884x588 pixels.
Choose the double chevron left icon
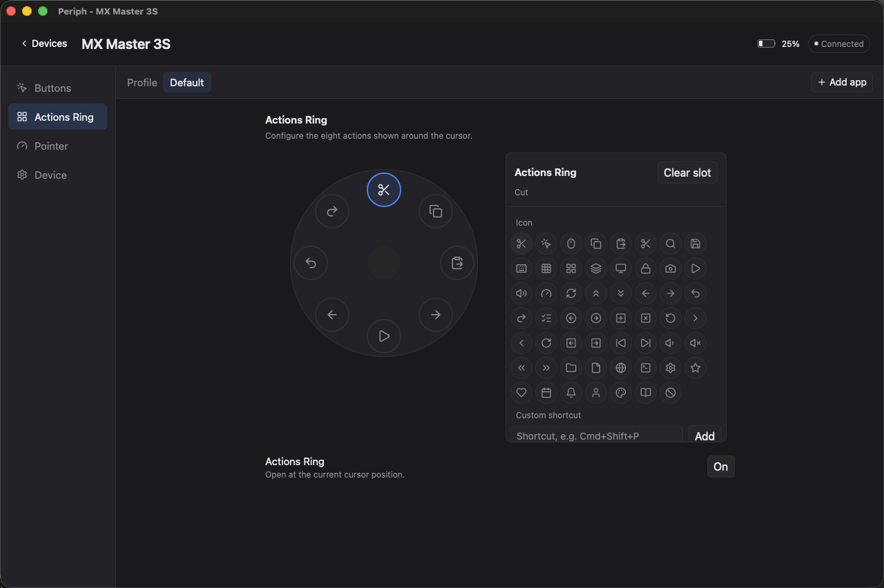tap(521, 368)
